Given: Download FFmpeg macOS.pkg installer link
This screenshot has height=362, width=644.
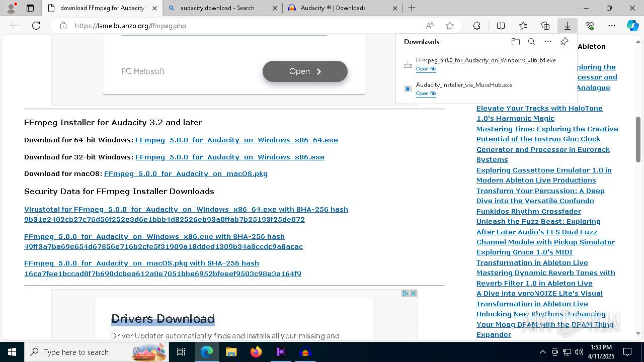Looking at the screenshot, I should point(186,173).
